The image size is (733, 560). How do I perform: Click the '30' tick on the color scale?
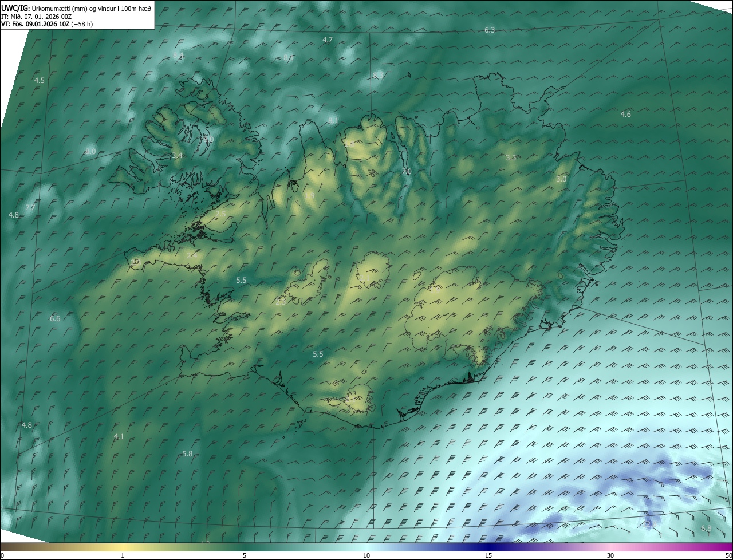pos(610,555)
